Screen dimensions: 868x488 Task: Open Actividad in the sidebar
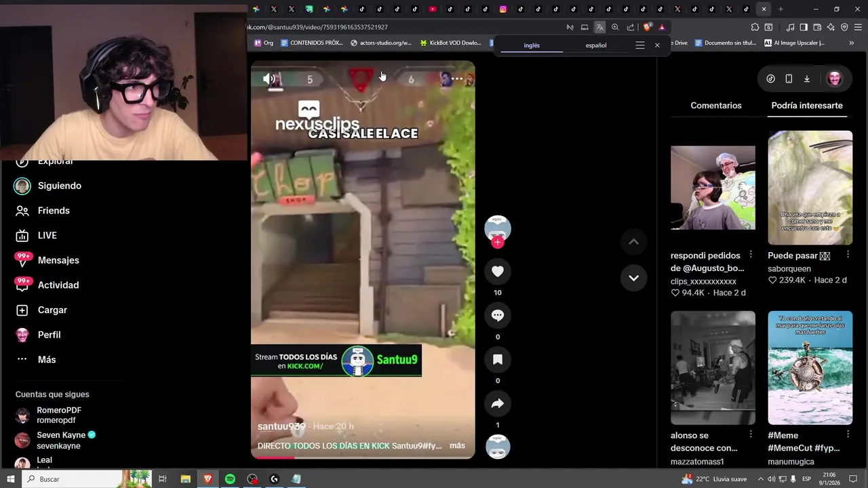(x=58, y=285)
